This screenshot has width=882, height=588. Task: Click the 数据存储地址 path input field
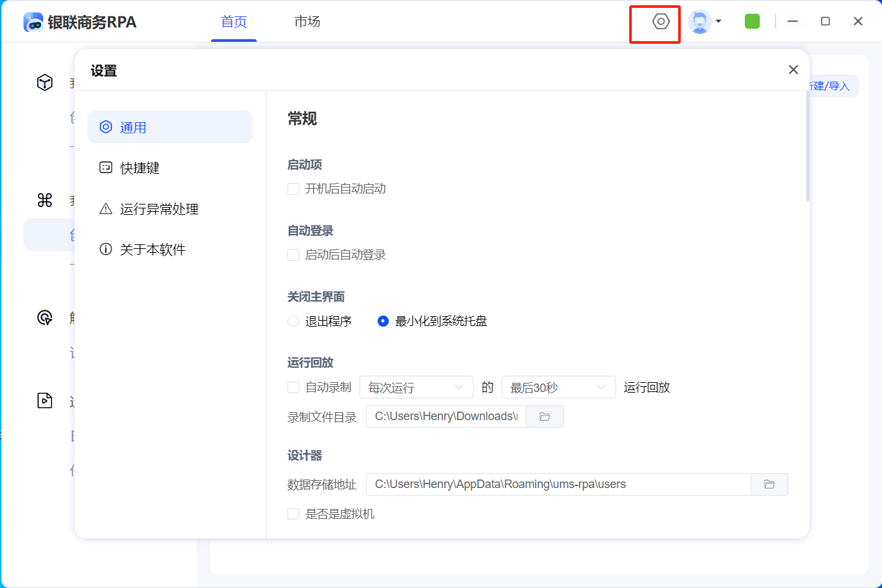[558, 484]
